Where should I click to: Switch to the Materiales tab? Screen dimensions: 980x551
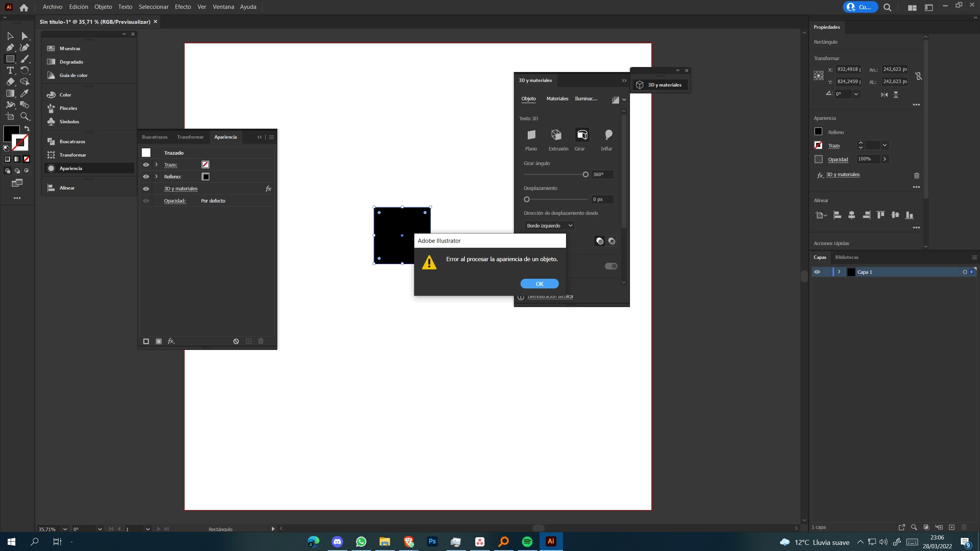coord(557,99)
